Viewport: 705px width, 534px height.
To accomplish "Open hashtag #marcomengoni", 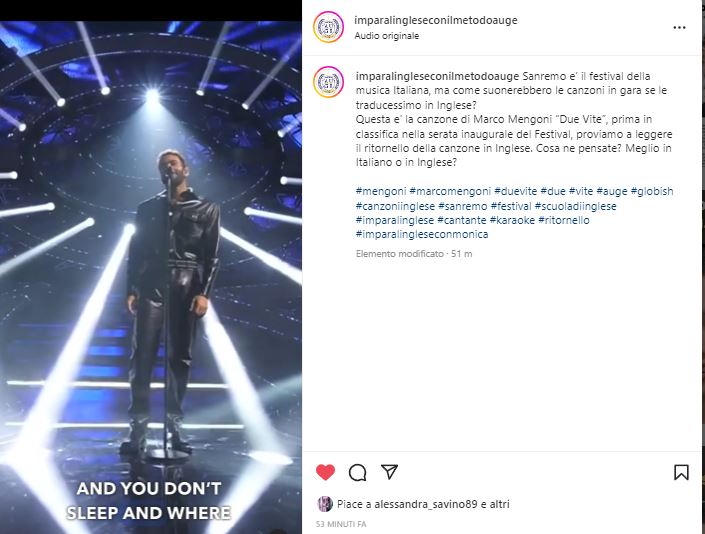I will 450,191.
